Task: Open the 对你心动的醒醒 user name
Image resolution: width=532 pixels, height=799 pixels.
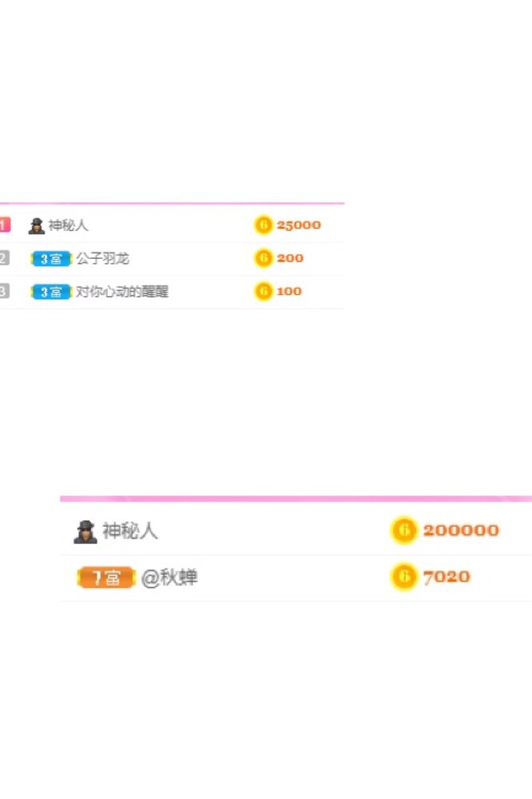Action: [122, 292]
